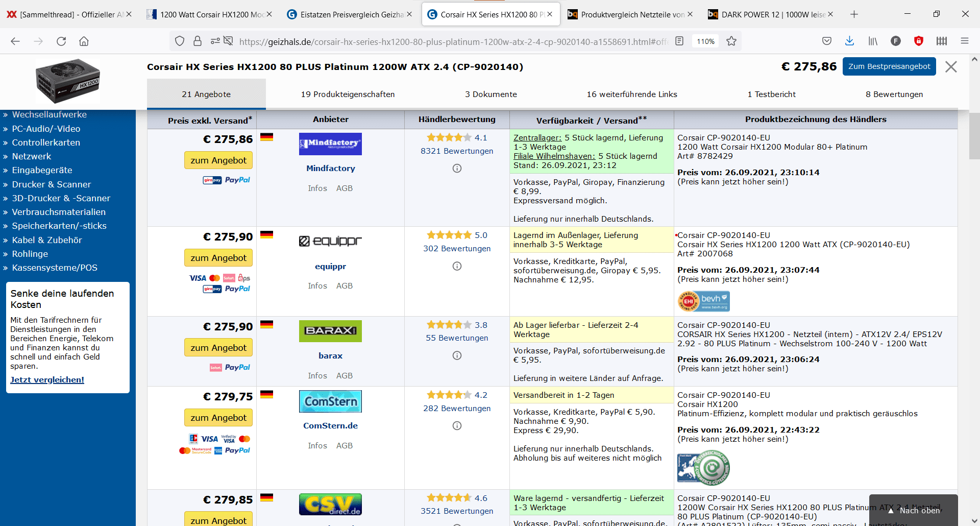980x526 pixels.
Task: Click the browser back arrow
Action: click(15, 41)
